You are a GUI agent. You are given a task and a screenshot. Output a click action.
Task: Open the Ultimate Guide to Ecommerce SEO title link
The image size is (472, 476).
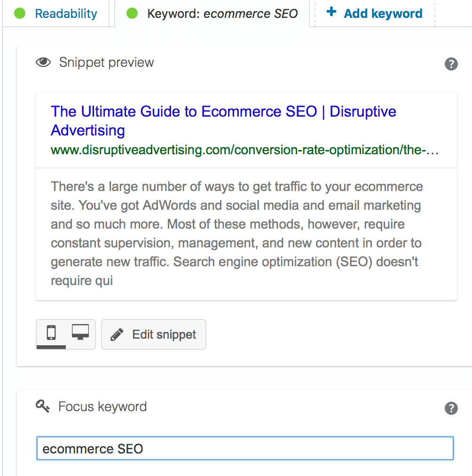point(224,121)
